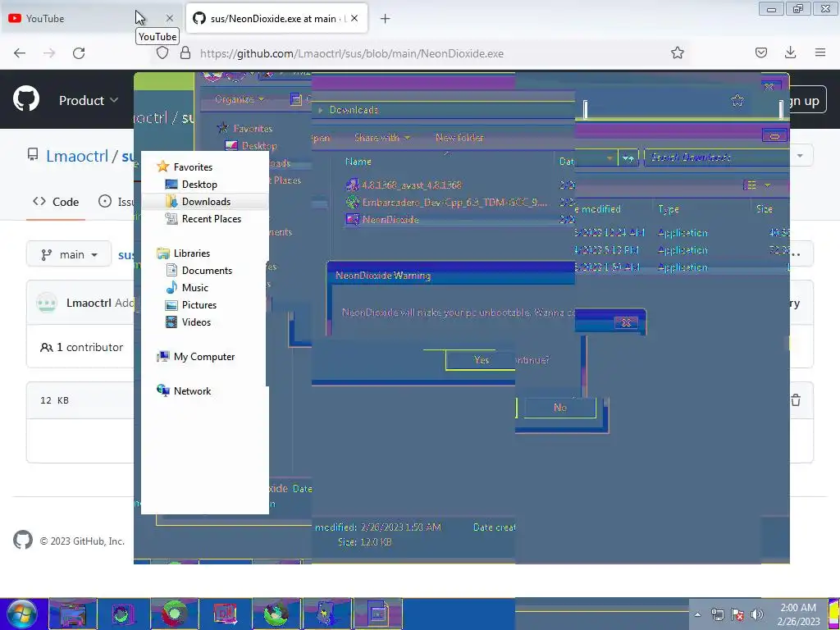Close the sus/NeonDioxide.exe GitHub tab
This screenshot has height=630, width=840.
(354, 18)
